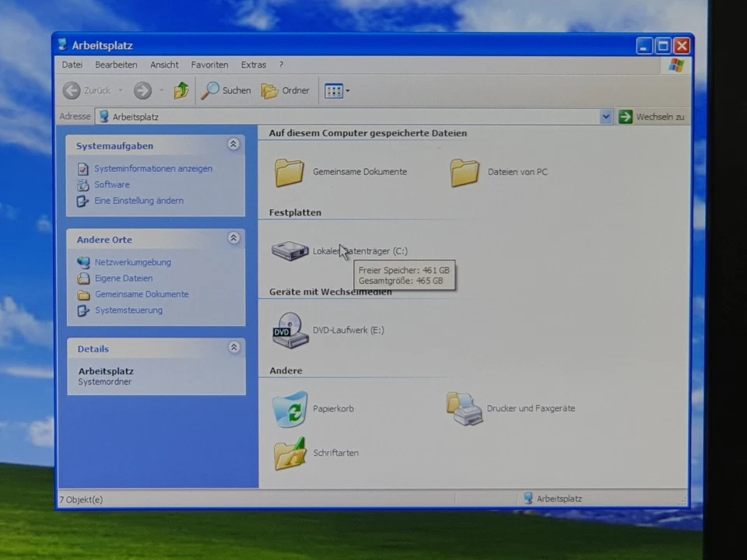The image size is (747, 560).
Task: Open the address bar dropdown
Action: coord(605,117)
